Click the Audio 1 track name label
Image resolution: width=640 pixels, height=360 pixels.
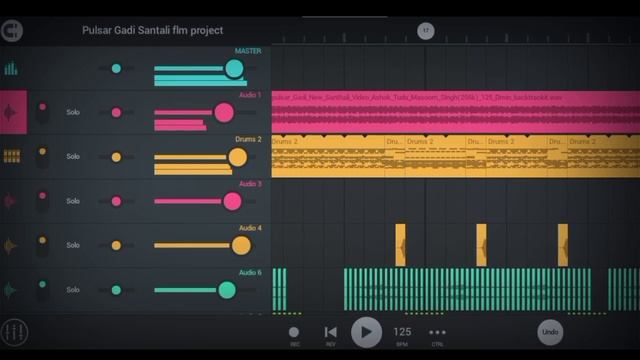point(250,95)
